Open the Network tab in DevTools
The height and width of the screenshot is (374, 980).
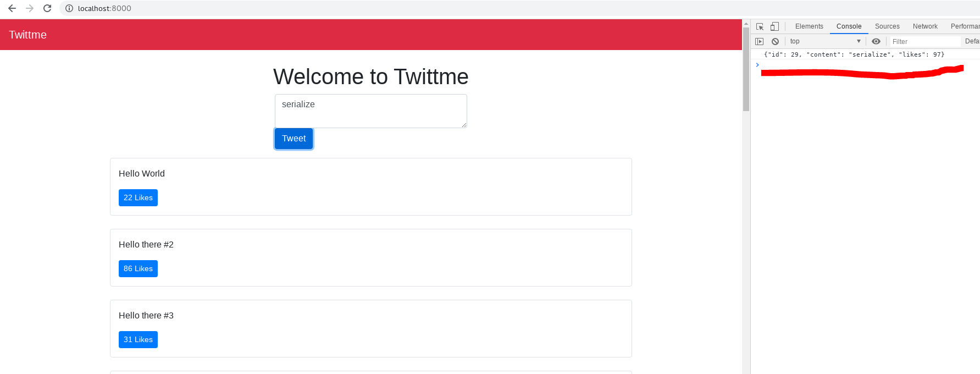pyautogui.click(x=925, y=26)
